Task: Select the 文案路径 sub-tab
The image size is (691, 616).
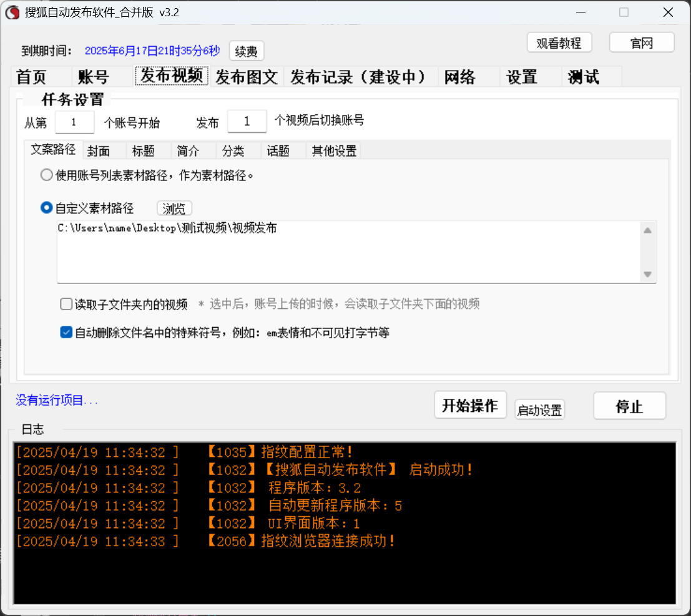Action: coord(53,150)
